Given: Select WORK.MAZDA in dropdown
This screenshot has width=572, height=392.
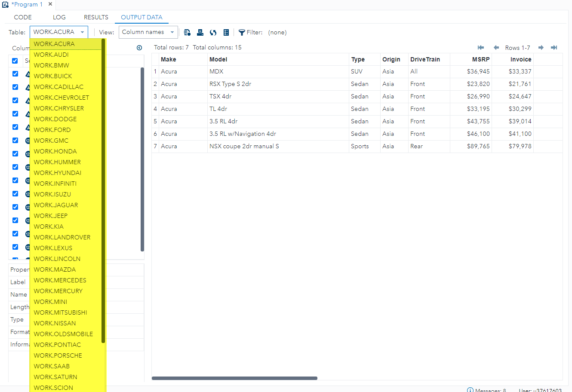Looking at the screenshot, I should 66,269.
